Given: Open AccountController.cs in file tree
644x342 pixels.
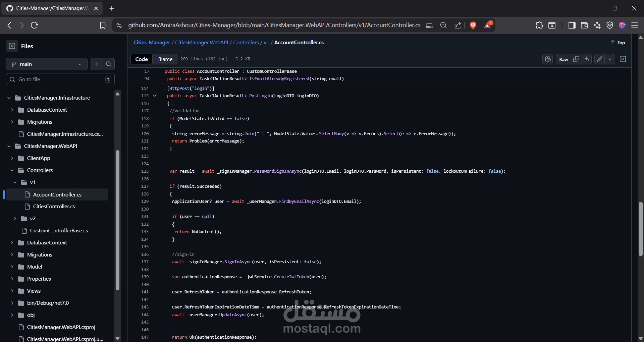Looking at the screenshot, I should click(x=57, y=194).
